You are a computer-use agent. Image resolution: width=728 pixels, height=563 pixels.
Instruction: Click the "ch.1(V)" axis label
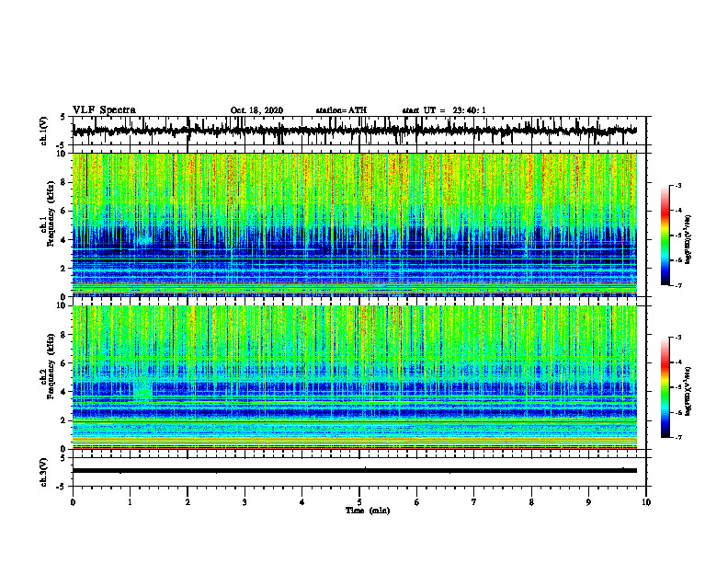pos(44,131)
